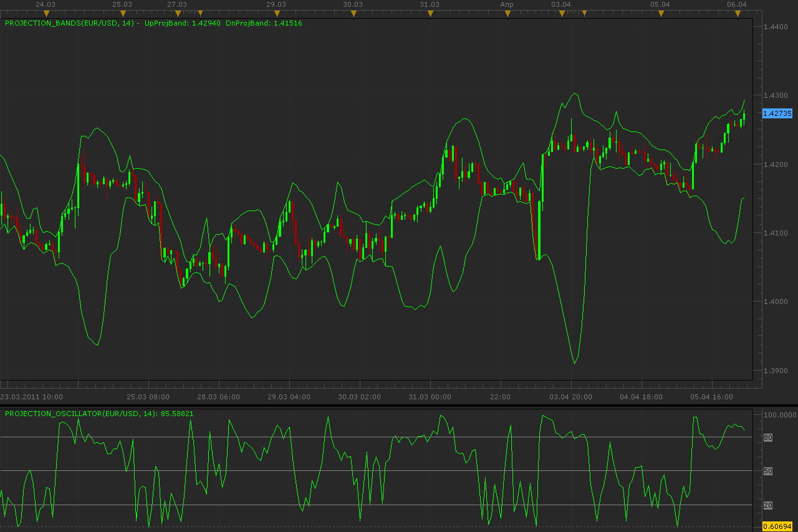
Task: Click the blue current price tag 1.42735
Action: 777,113
